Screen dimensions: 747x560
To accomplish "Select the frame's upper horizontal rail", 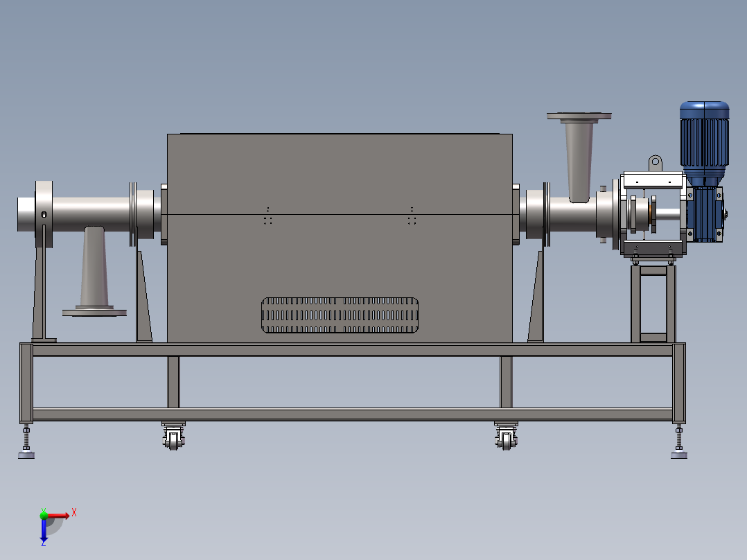I will pos(353,350).
